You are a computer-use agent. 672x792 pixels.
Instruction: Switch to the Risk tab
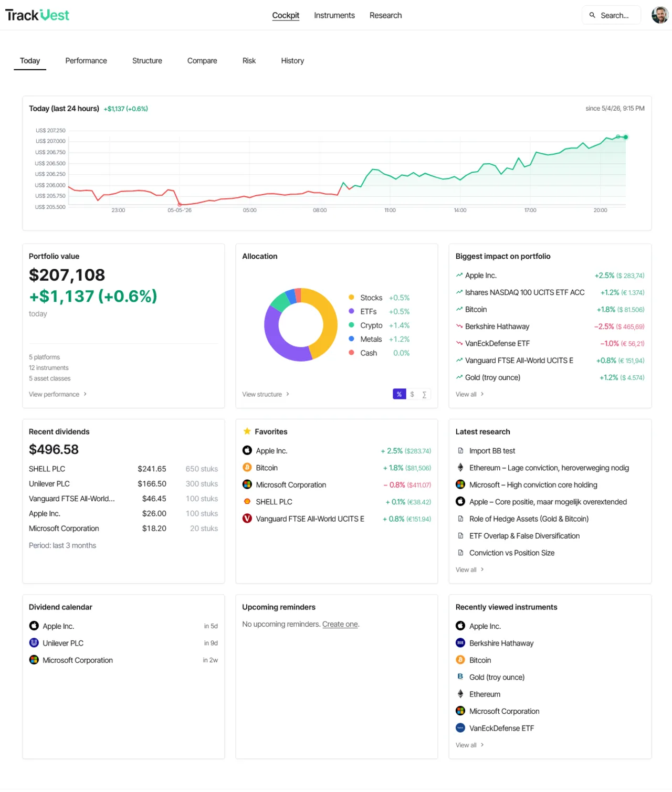(x=249, y=61)
